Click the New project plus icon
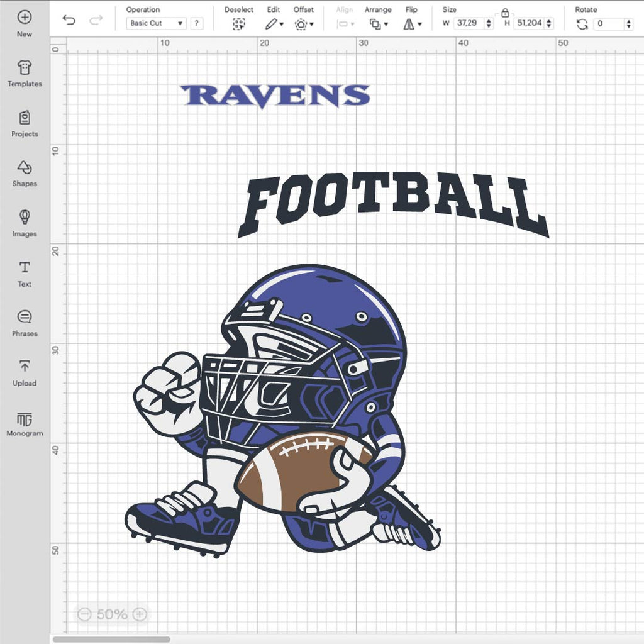The width and height of the screenshot is (644, 644). [x=24, y=18]
